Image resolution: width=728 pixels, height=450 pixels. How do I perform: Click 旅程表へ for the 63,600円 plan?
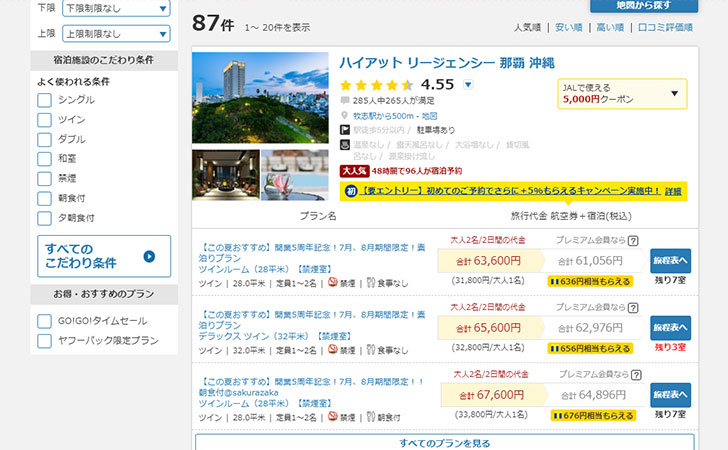[x=670, y=261]
